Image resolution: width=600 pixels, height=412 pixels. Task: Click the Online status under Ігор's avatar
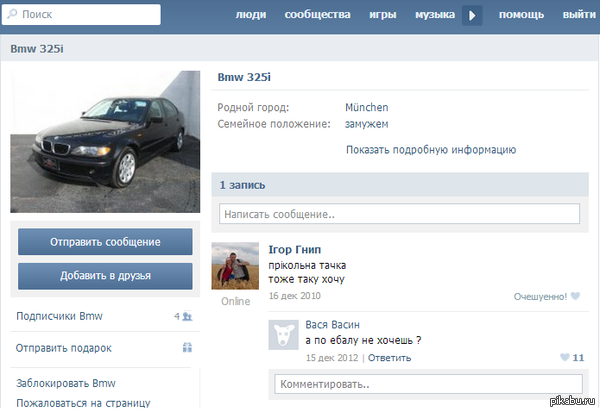coord(235,301)
